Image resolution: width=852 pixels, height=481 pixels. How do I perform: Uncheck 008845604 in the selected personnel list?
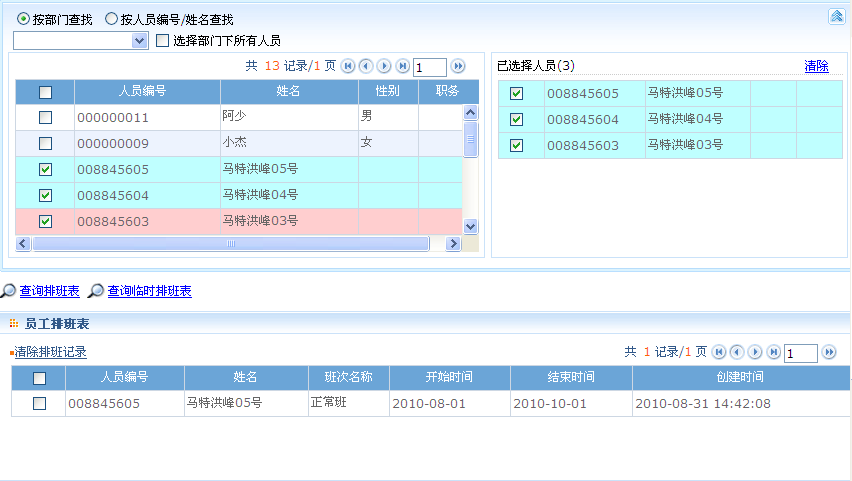(x=517, y=119)
